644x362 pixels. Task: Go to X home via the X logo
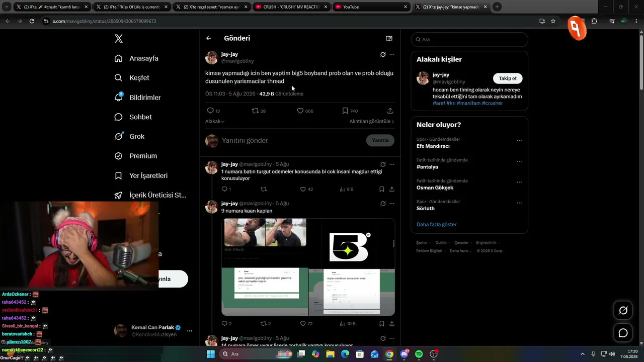pos(118,39)
